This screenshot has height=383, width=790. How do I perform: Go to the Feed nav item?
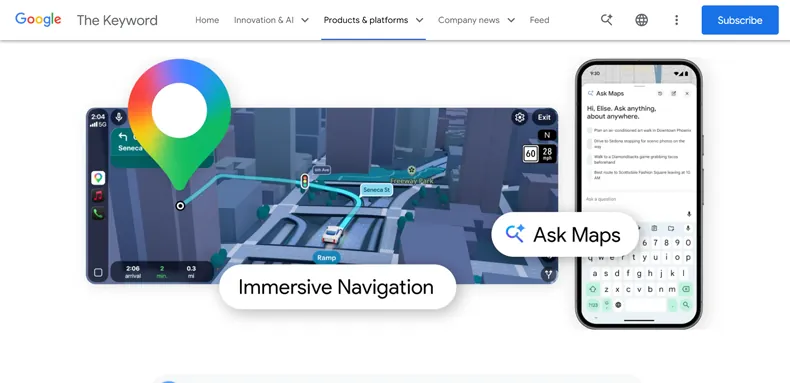539,20
